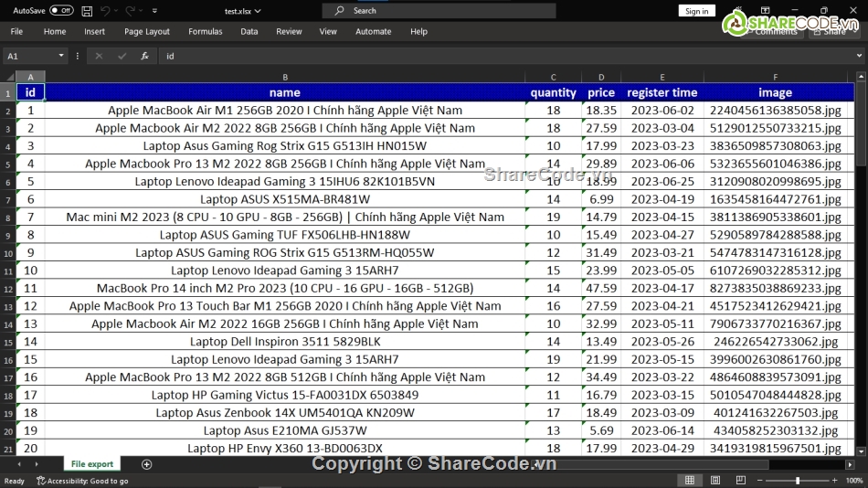The width and height of the screenshot is (868, 488).
Task: Open the Page Layout ribbon tab
Action: pos(147,31)
